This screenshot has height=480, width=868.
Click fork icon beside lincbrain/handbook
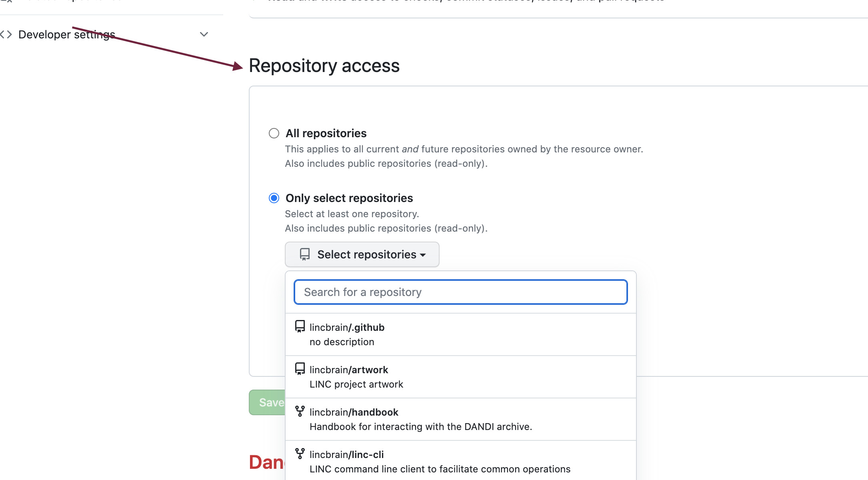[300, 411]
